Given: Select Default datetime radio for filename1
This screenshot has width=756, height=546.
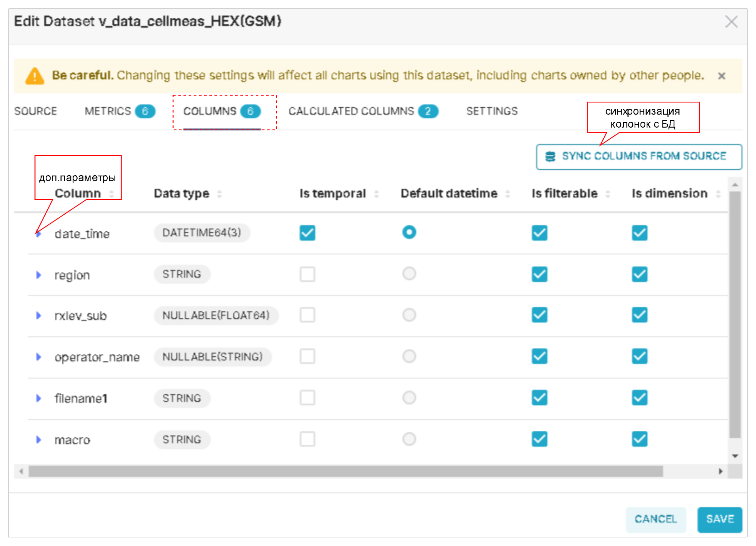Looking at the screenshot, I should click(x=409, y=398).
